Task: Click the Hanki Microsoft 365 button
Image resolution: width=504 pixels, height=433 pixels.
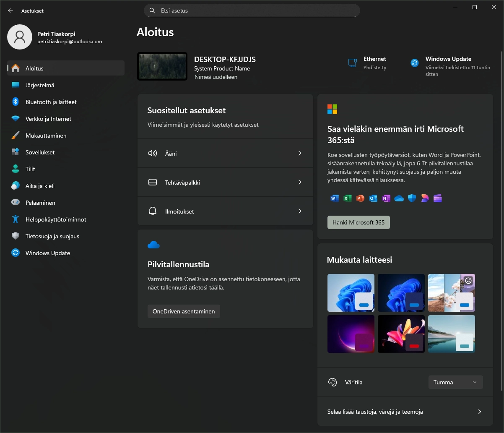Action: (x=359, y=222)
